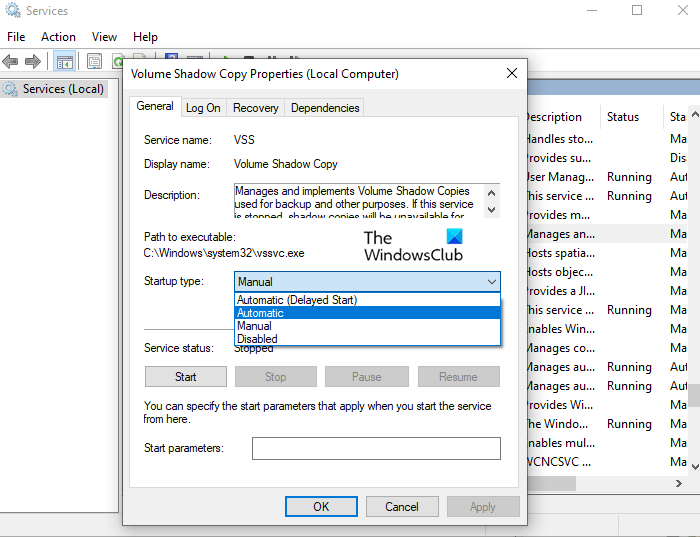Open the Recovery tab
Viewport: 700px width, 537px height.
coord(256,108)
